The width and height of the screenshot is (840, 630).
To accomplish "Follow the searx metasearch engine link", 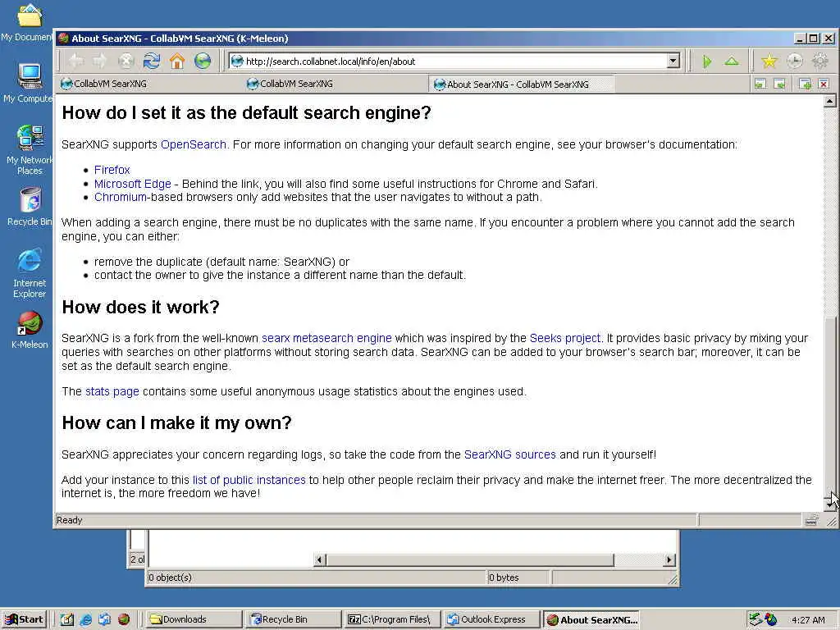I will (326, 338).
